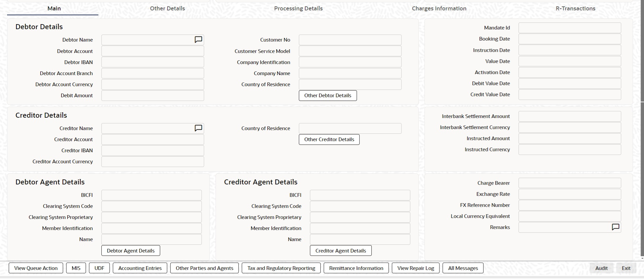Click Debtor's Country of Residence field
The height and width of the screenshot is (279, 644).
click(350, 85)
